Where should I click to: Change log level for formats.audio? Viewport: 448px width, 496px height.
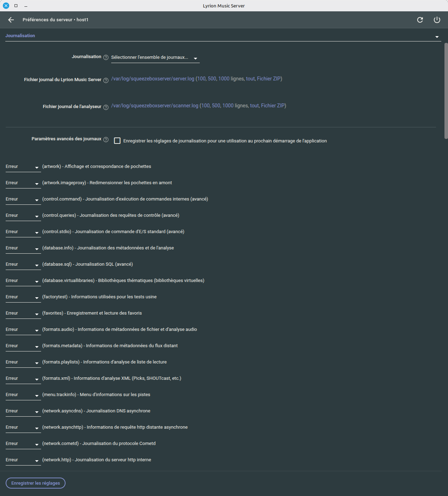(23, 330)
